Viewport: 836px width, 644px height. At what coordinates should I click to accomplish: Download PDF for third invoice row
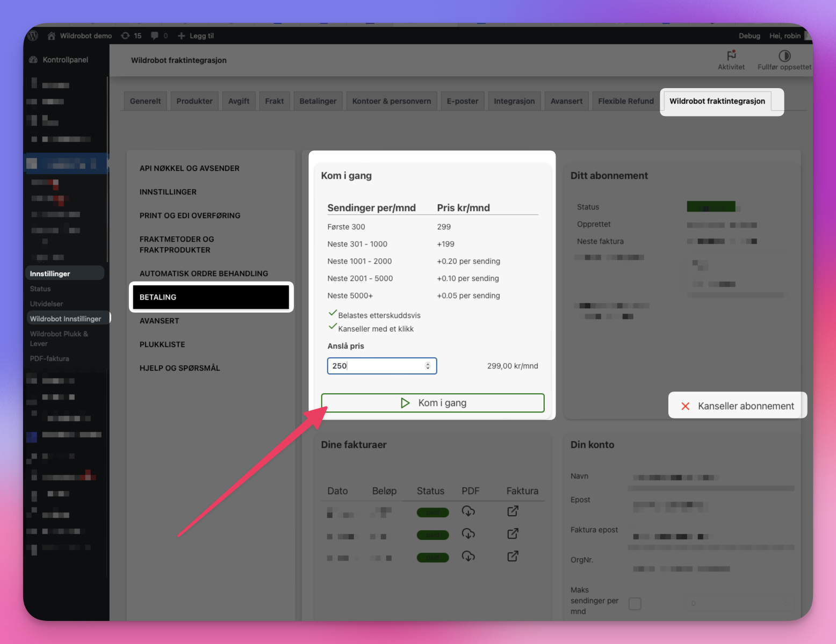pyautogui.click(x=469, y=556)
